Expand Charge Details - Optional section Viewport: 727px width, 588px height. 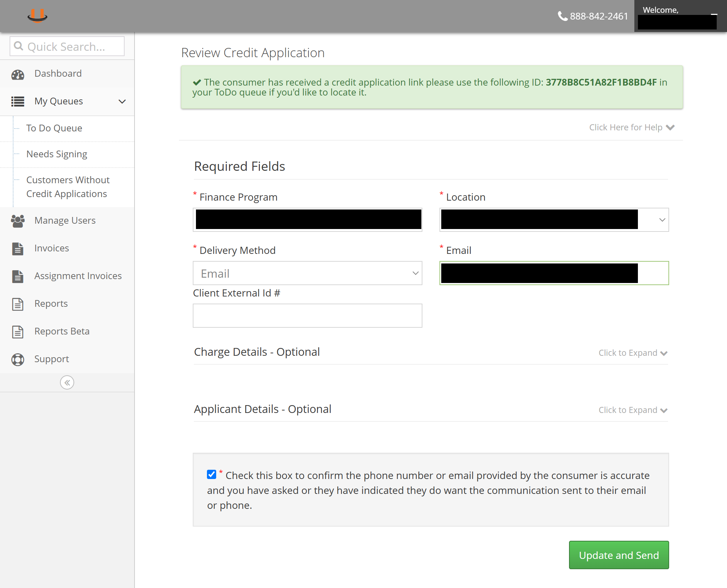[x=633, y=353]
